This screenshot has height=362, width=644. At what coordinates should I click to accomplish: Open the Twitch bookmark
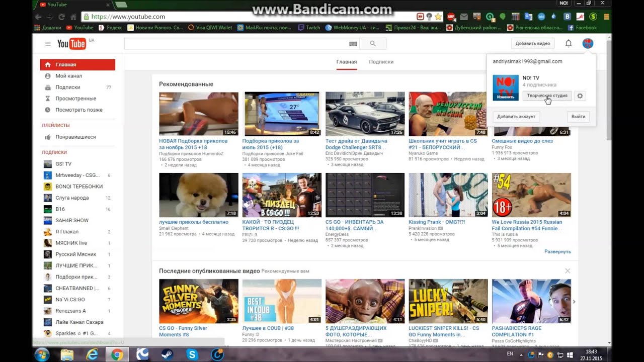pyautogui.click(x=309, y=28)
